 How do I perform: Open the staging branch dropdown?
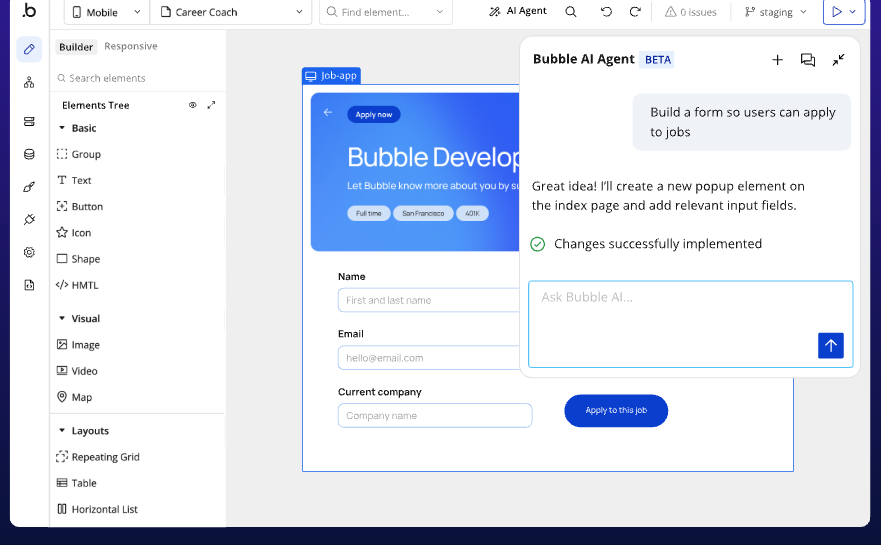(x=776, y=12)
